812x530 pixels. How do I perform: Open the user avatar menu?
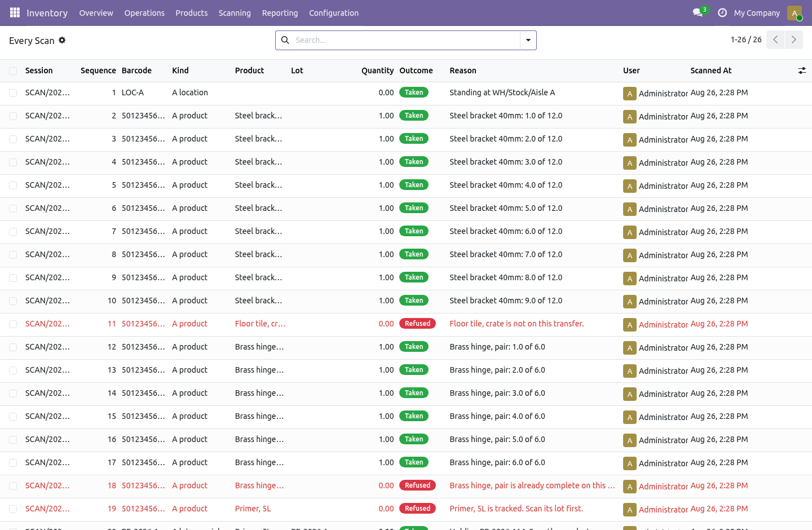coord(795,12)
